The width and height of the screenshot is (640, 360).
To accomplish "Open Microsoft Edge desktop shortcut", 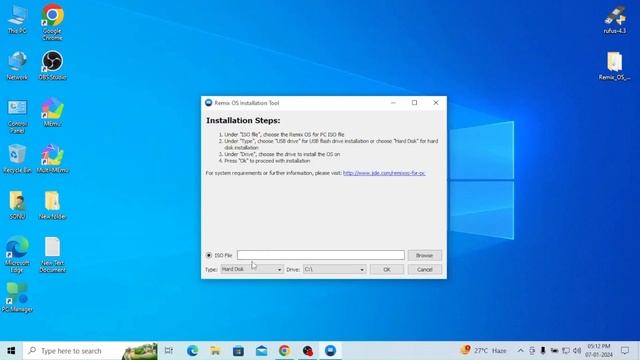I will click(17, 254).
